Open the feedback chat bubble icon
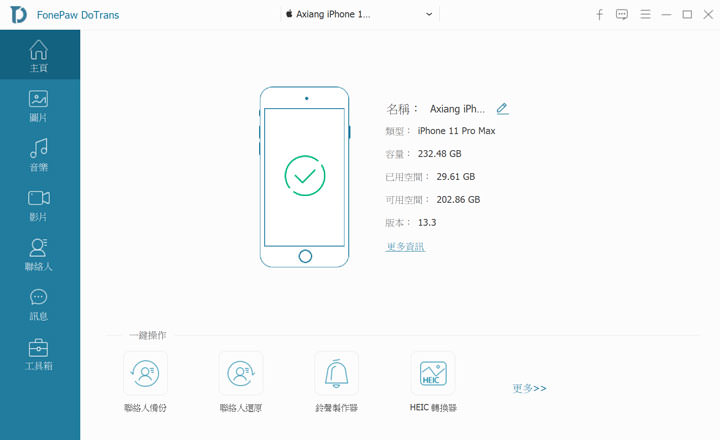720x440 pixels. [x=622, y=15]
